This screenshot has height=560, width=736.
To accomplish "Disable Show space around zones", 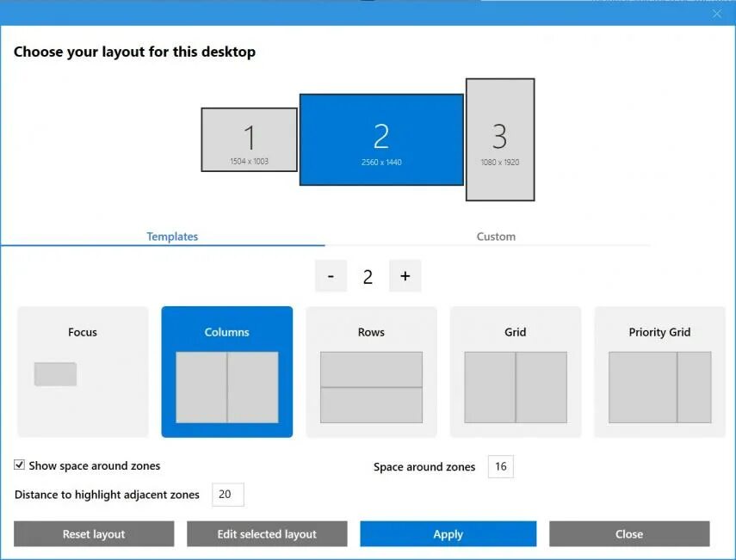I will 19,465.
